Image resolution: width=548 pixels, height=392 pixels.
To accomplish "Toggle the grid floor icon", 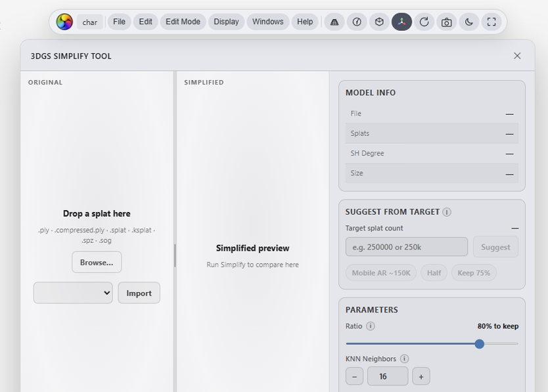I will pos(334,22).
